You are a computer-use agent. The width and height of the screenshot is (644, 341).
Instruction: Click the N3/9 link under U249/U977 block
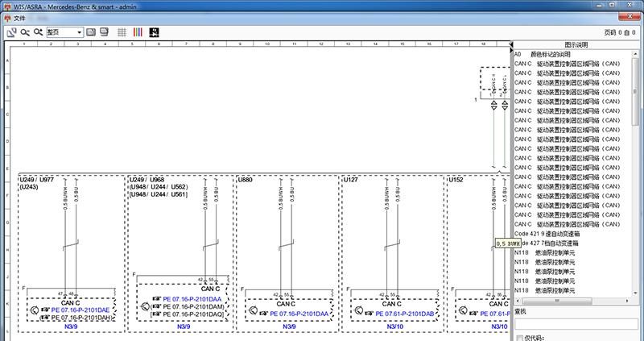point(71,326)
